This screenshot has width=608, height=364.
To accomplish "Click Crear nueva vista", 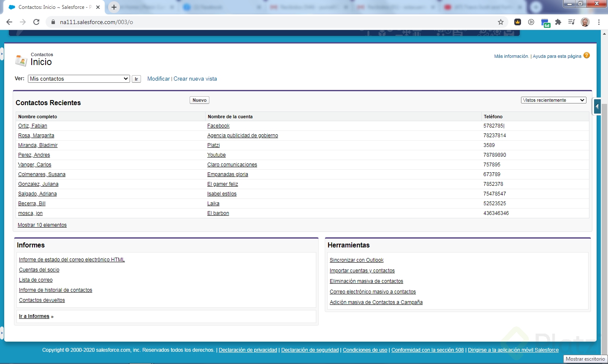I will pos(195,79).
